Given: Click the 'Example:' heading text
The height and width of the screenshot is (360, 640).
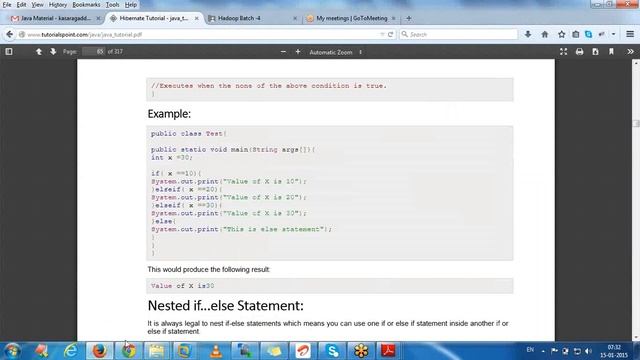Looking at the screenshot, I should (169, 114).
